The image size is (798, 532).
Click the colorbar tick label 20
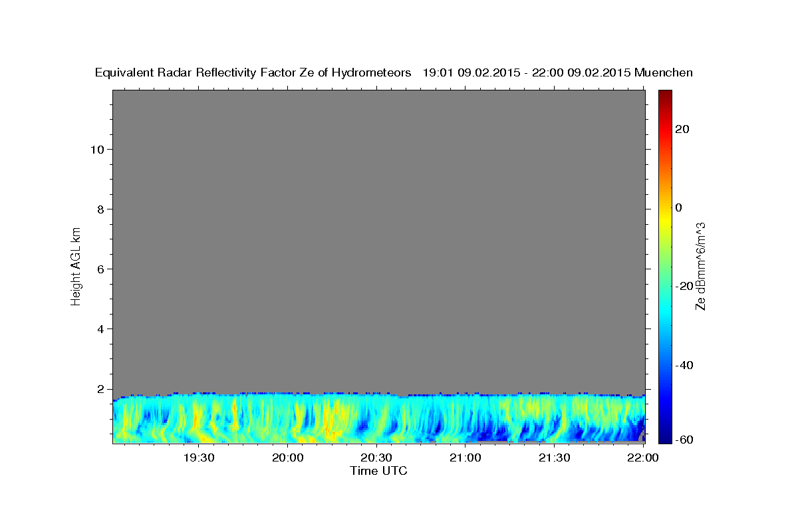tap(683, 129)
